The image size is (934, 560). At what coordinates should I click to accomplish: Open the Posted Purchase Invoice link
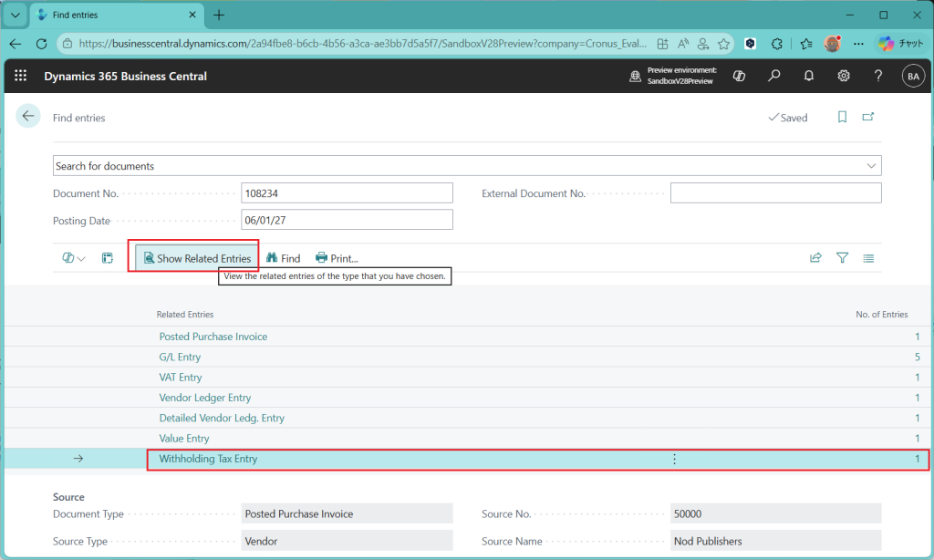(213, 337)
